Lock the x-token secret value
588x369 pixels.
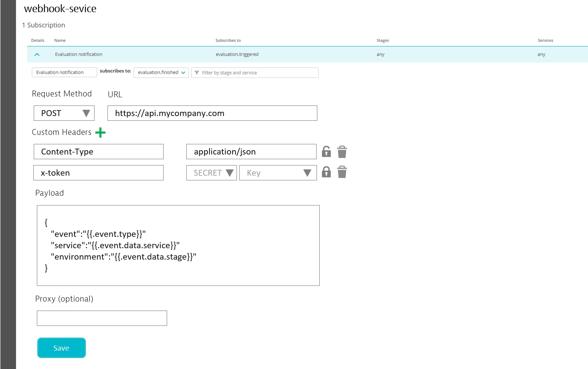[x=326, y=172]
